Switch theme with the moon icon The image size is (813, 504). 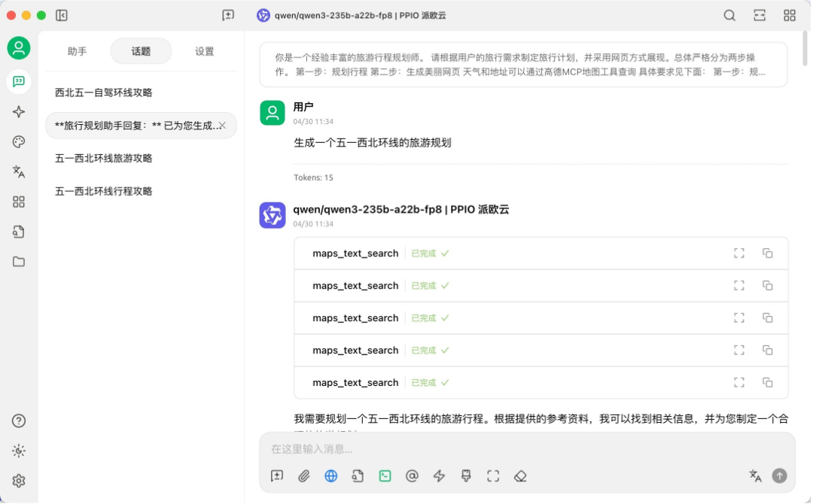pos(18,451)
